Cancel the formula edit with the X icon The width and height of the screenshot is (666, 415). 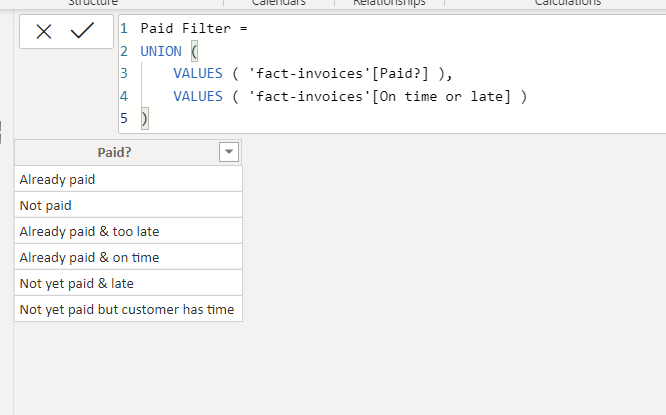tap(44, 32)
